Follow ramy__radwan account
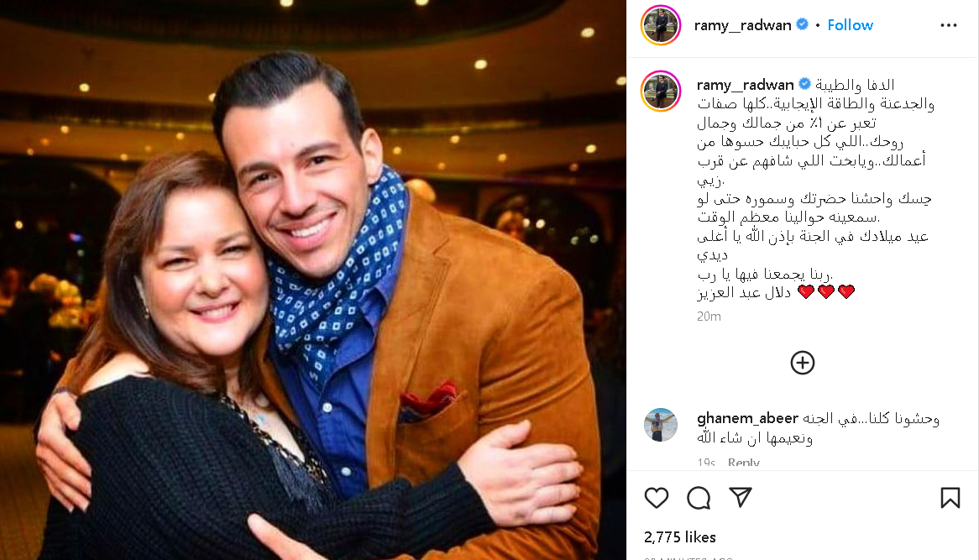This screenshot has height=560, width=979. [x=850, y=25]
